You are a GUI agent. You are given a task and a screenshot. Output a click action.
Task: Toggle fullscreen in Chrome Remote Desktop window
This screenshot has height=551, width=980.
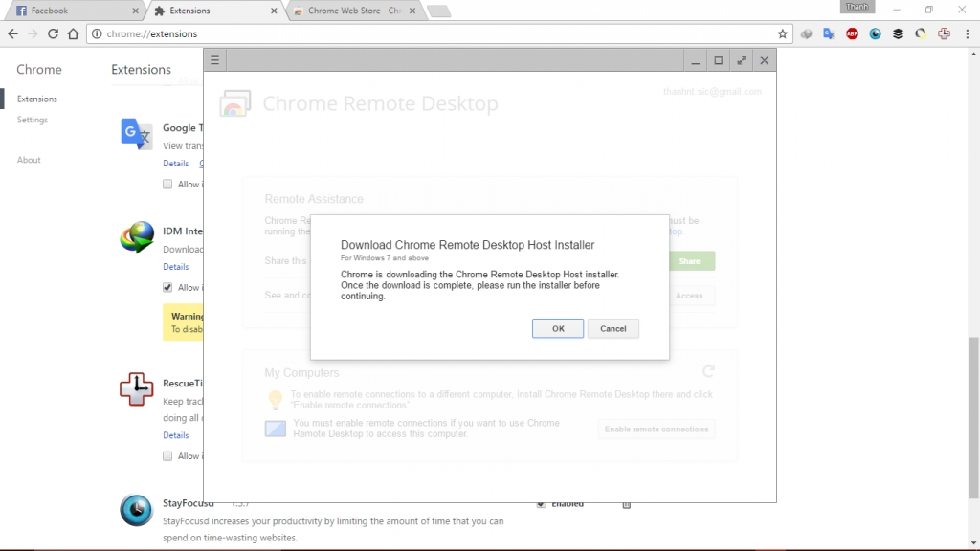742,60
